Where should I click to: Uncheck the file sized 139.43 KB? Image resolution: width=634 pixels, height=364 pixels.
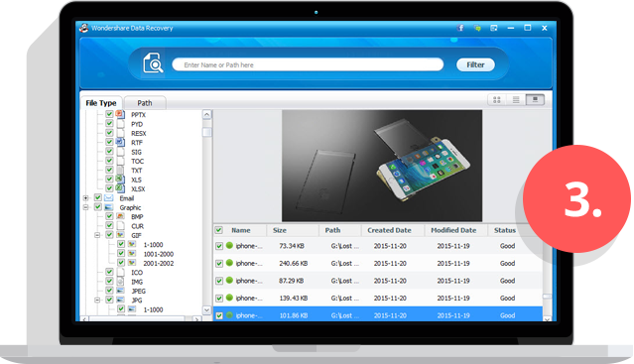(219, 299)
